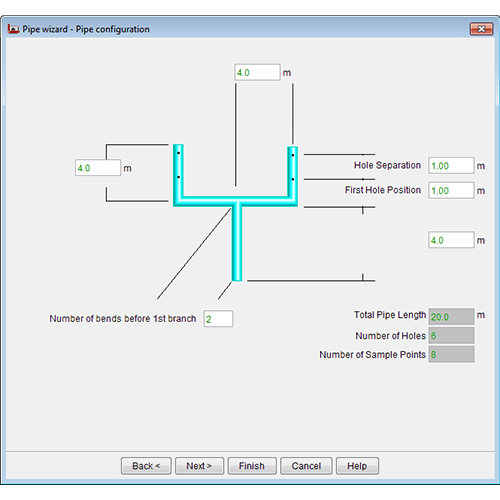Screen dimensions: 500x500
Task: Click the Number of Sample Points readout
Action: 451,354
